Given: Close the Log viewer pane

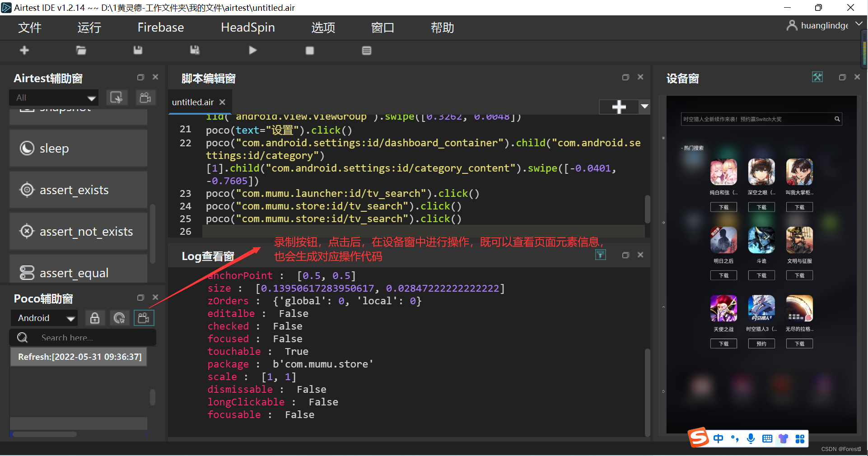Looking at the screenshot, I should (640, 255).
